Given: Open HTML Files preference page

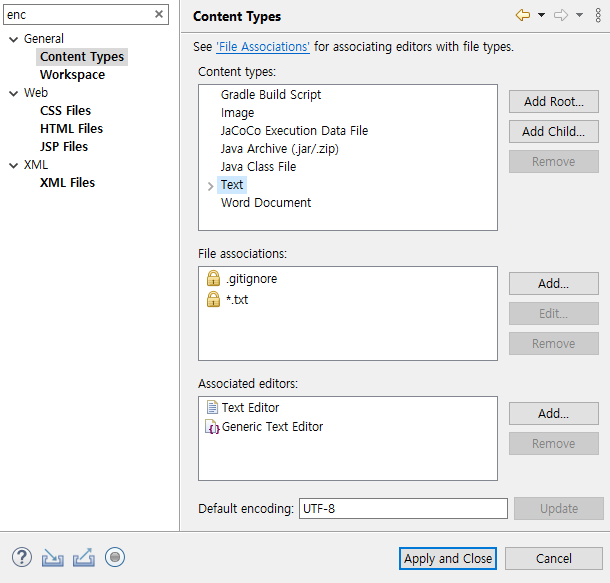Looking at the screenshot, I should click(72, 129).
